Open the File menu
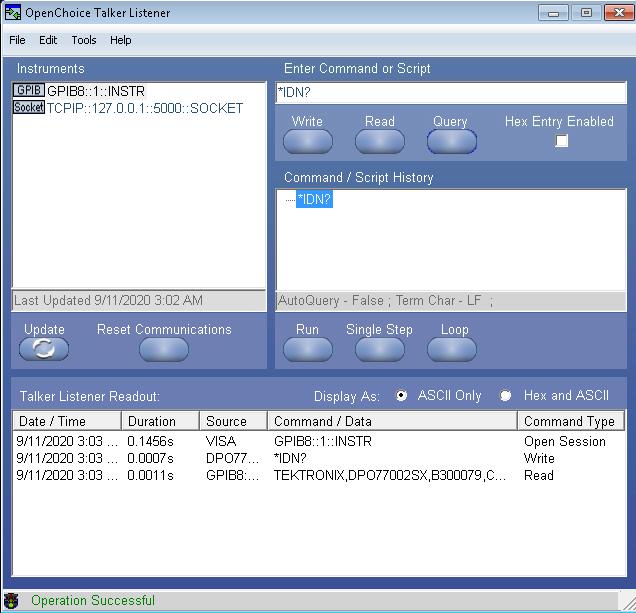This screenshot has height=613, width=636. (x=17, y=40)
